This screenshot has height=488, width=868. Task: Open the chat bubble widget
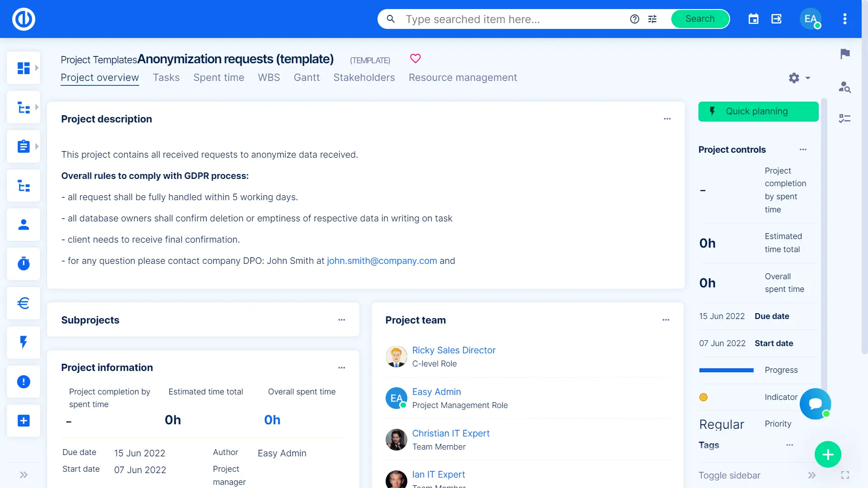(x=815, y=404)
